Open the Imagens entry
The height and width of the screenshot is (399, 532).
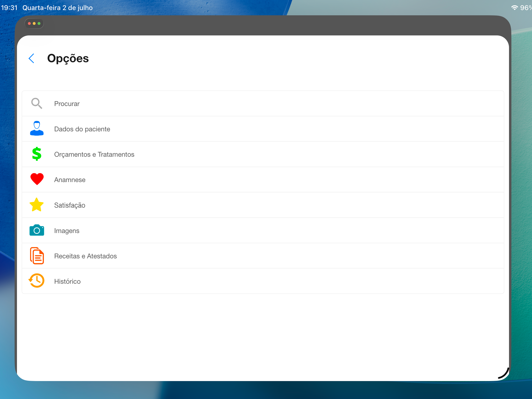coord(263,231)
